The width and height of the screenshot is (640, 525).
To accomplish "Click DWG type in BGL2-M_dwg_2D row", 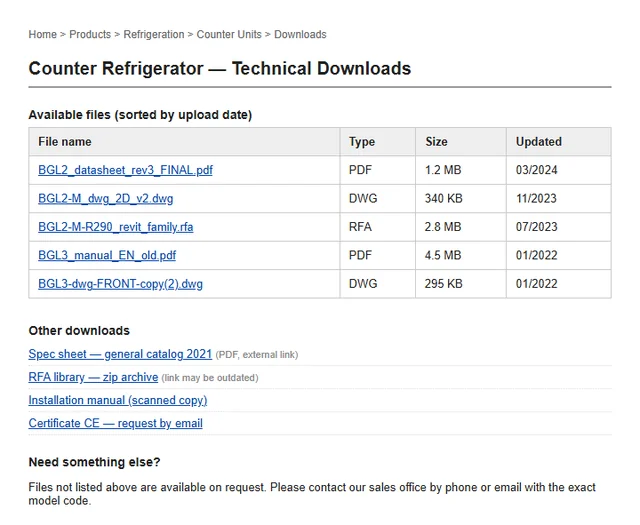I will pos(378,198).
